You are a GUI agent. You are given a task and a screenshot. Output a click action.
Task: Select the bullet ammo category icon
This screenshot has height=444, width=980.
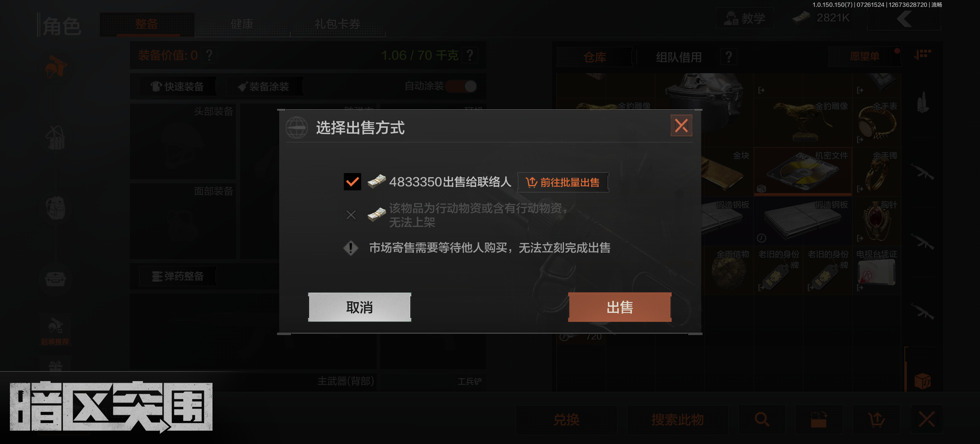(x=923, y=102)
